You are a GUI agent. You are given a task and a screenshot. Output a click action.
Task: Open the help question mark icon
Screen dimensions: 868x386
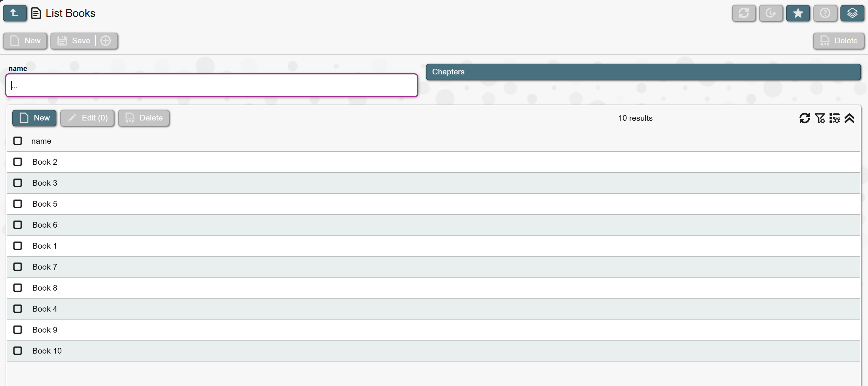click(825, 13)
